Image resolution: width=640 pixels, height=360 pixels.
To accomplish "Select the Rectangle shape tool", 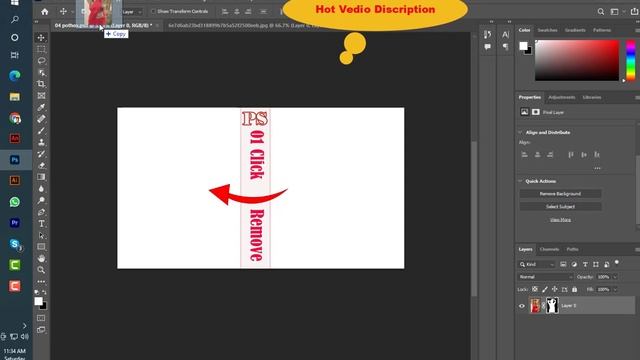I will [x=41, y=247].
